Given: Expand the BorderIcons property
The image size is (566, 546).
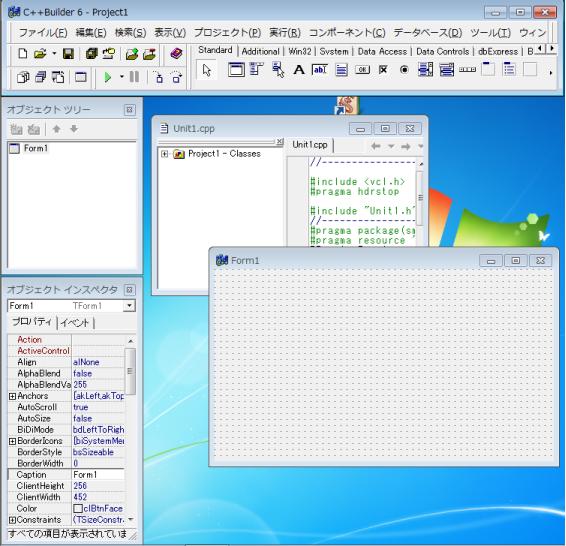Looking at the screenshot, I should pos(12,441).
